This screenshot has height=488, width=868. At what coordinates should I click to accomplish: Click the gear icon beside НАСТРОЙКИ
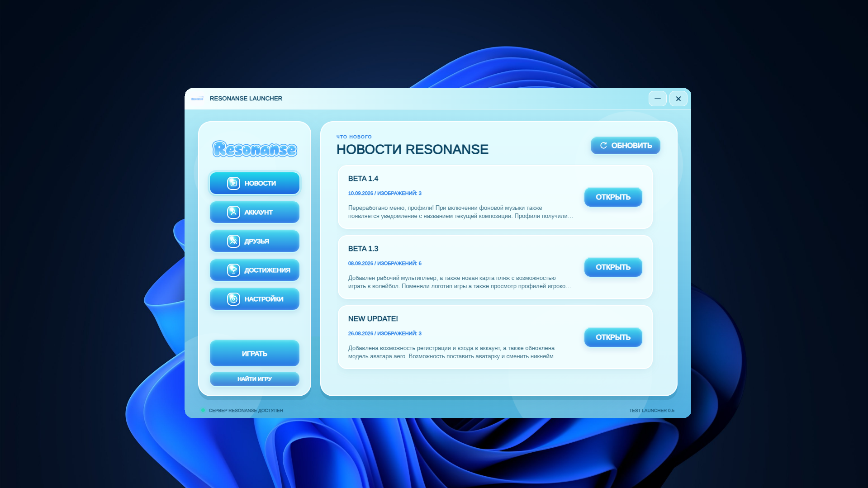pos(233,299)
